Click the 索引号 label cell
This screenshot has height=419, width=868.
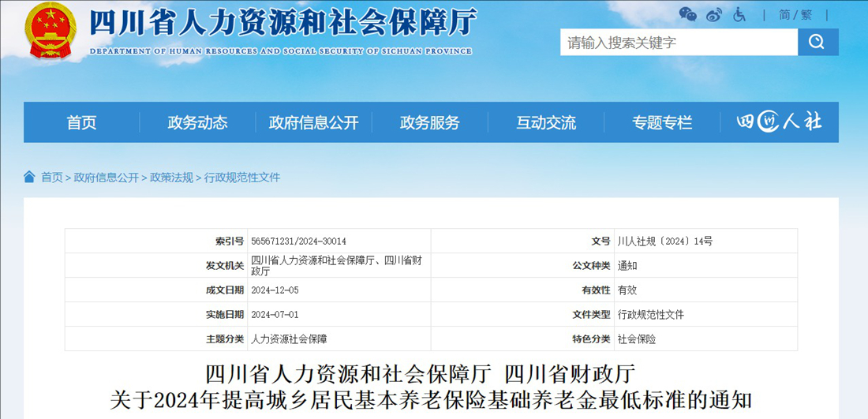[156, 241]
